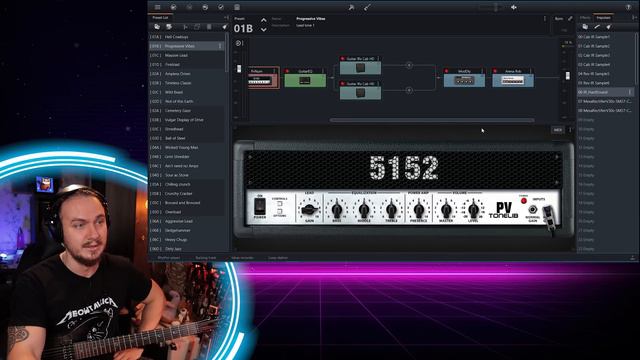Viewport: 640px width, 360px height.
Task: Click the pencil icon next to Bpm
Action: pos(570,18)
